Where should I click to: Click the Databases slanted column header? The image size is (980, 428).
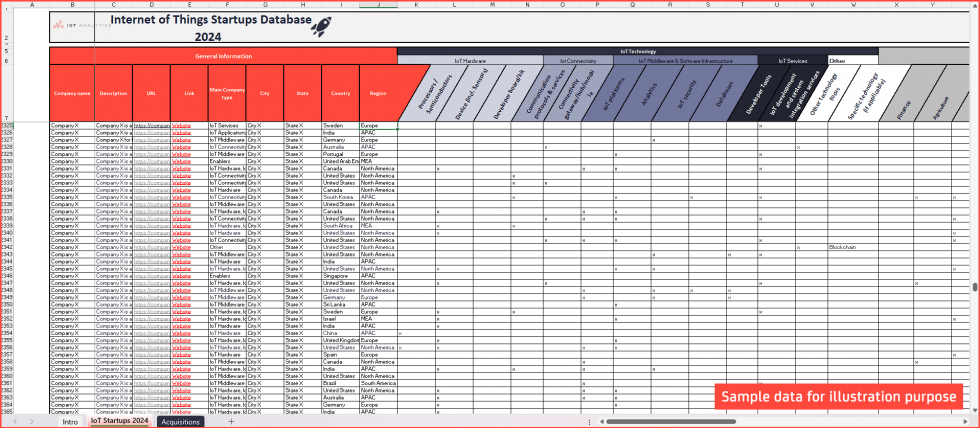(x=725, y=95)
